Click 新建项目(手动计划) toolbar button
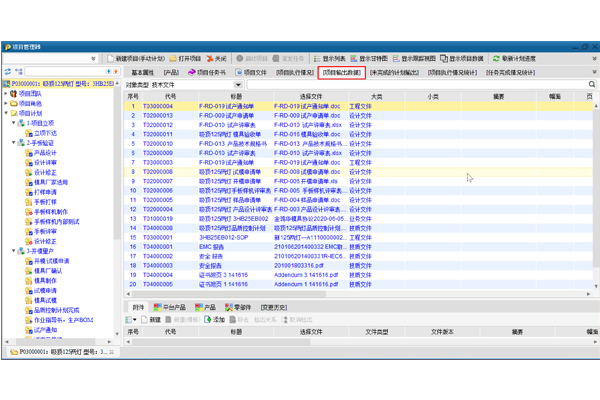The width and height of the screenshot is (600, 400). pos(136,59)
